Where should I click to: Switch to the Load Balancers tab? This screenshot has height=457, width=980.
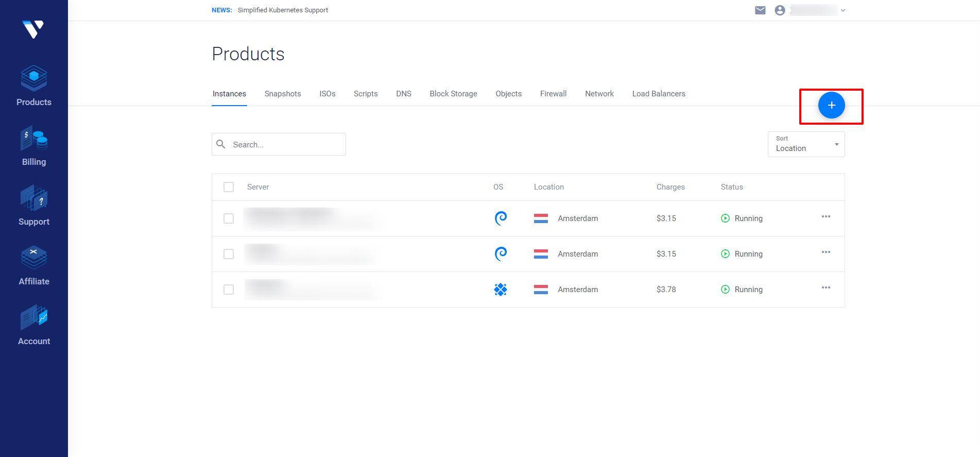[x=659, y=94]
